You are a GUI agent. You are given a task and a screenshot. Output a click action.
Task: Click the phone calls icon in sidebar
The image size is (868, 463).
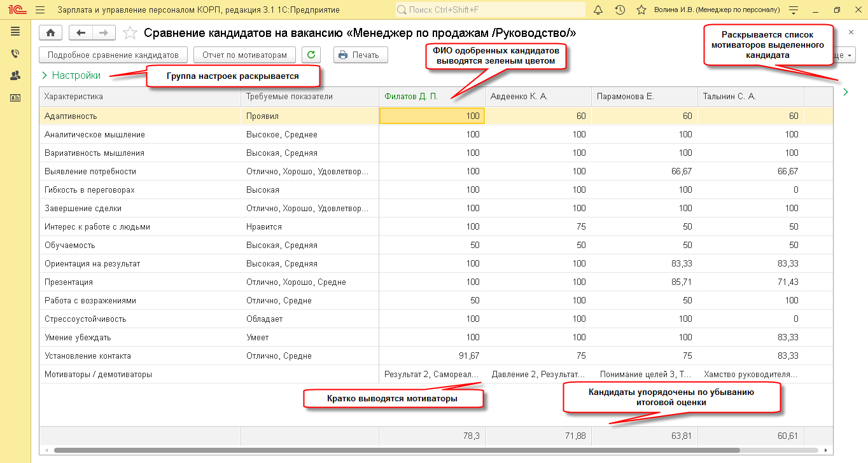[x=15, y=54]
